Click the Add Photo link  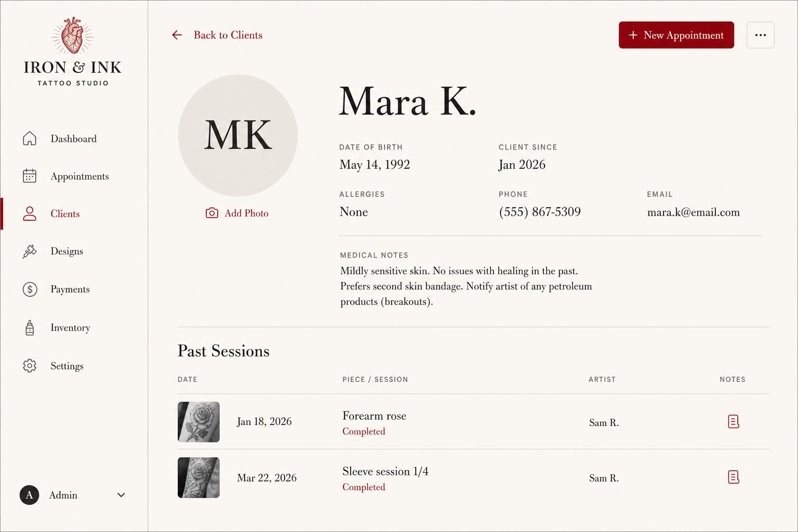pyautogui.click(x=246, y=213)
